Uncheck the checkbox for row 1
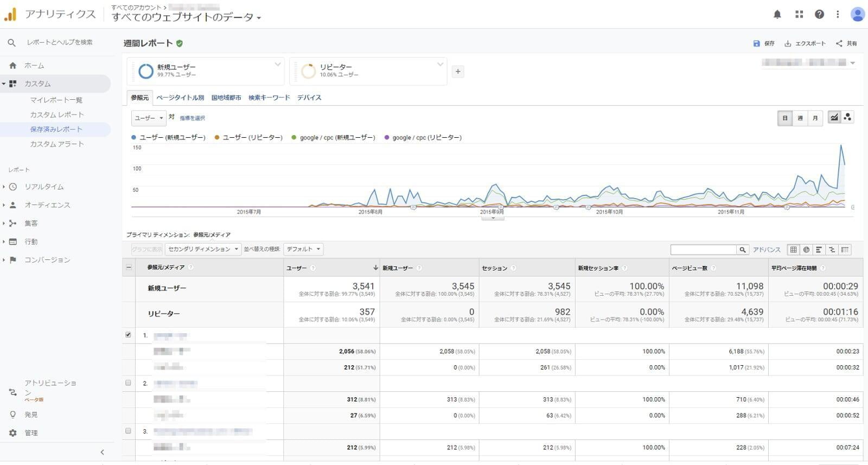 128,335
